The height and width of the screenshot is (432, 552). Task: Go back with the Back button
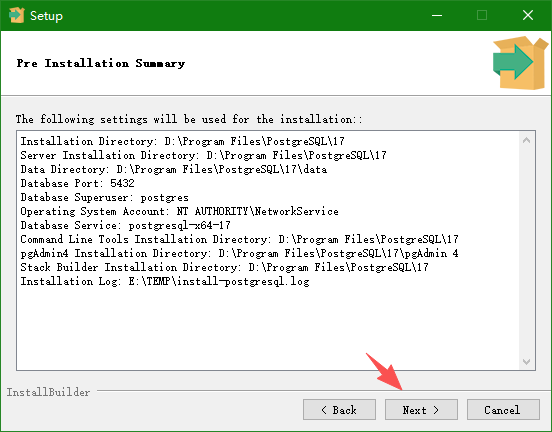pyautogui.click(x=339, y=409)
